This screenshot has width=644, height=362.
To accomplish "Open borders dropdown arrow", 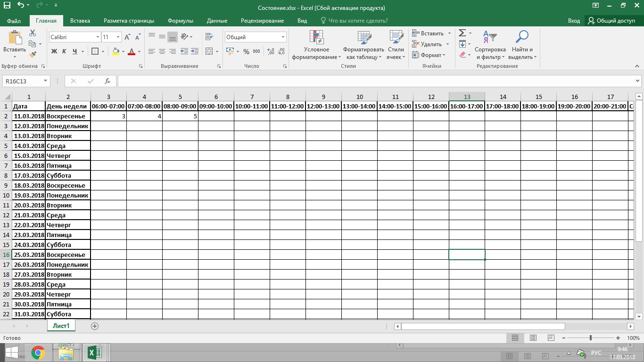I will click(102, 51).
